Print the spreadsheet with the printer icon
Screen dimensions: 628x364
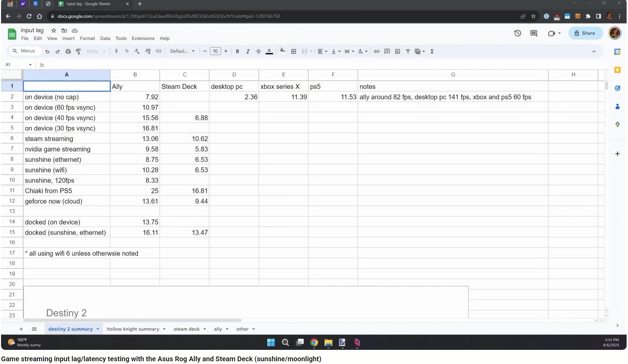pos(68,51)
